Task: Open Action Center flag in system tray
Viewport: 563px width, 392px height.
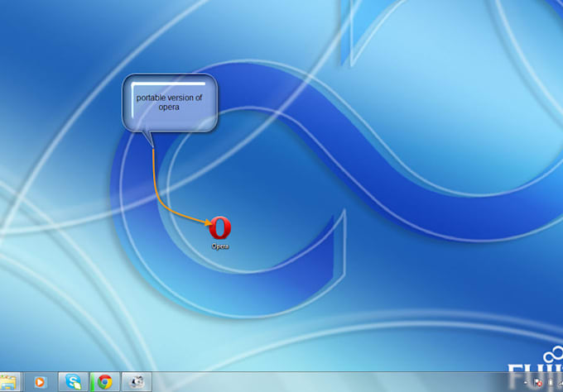Action: [x=538, y=383]
